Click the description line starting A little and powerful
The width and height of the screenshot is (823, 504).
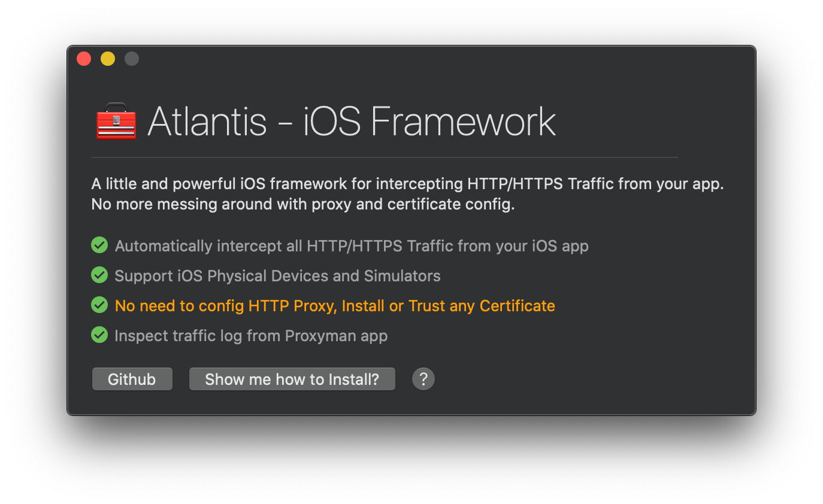point(408,184)
